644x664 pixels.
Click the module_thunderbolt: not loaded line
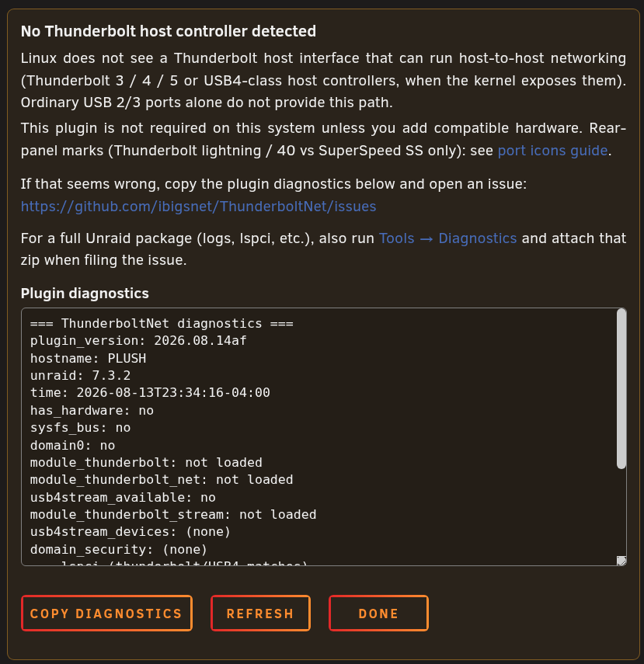146,462
